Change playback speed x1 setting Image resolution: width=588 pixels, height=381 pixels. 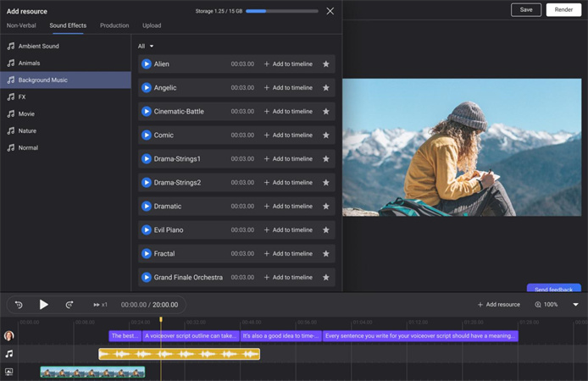(x=100, y=305)
